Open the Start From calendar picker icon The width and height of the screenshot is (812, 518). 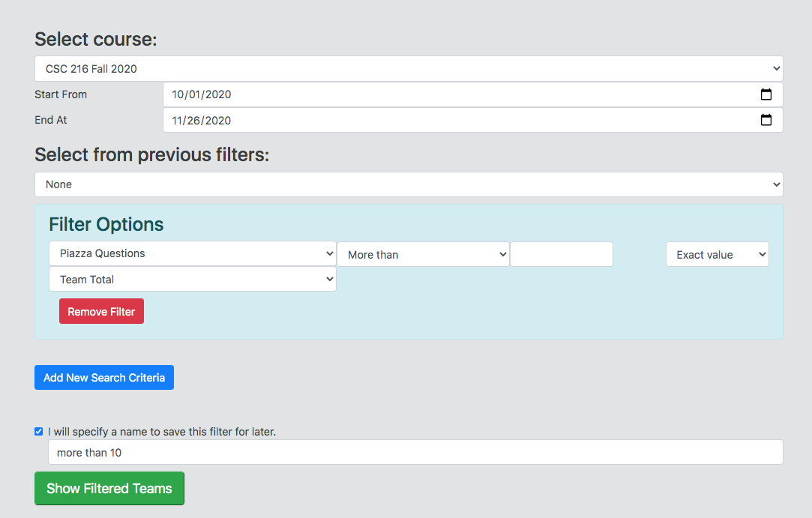(766, 94)
